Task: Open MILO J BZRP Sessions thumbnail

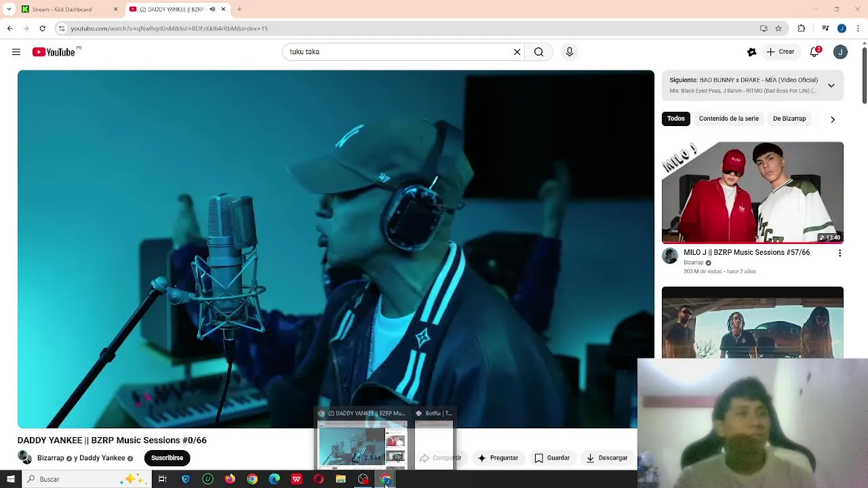Action: tap(753, 192)
